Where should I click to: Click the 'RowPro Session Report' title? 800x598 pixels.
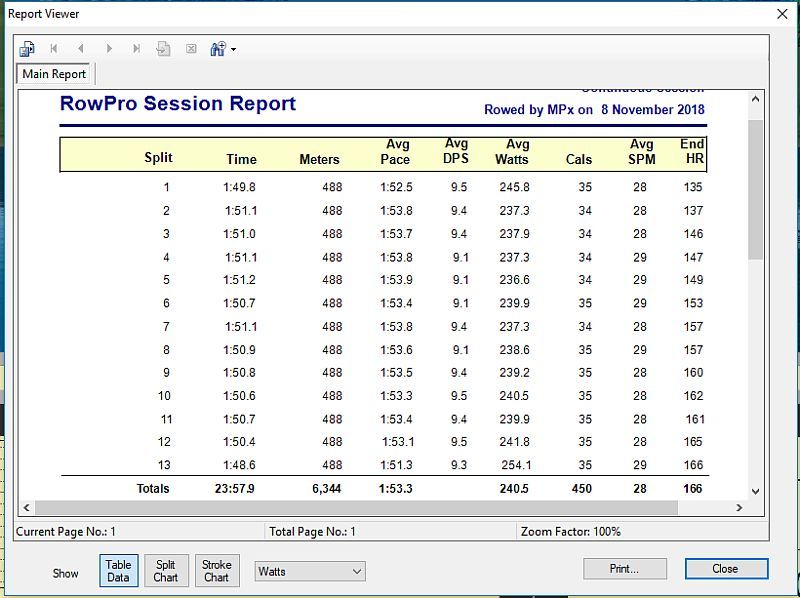(x=178, y=104)
